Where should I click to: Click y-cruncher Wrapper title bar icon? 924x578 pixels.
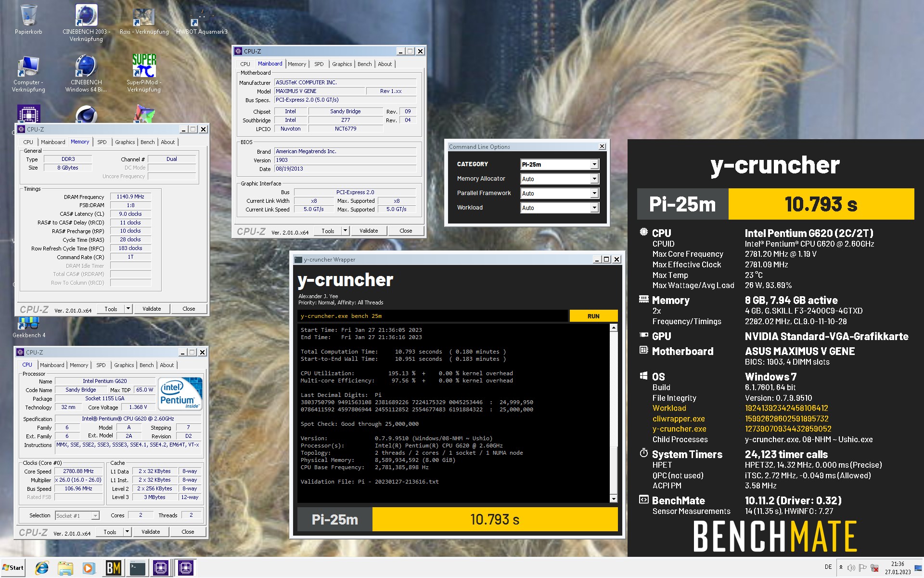[x=298, y=260]
